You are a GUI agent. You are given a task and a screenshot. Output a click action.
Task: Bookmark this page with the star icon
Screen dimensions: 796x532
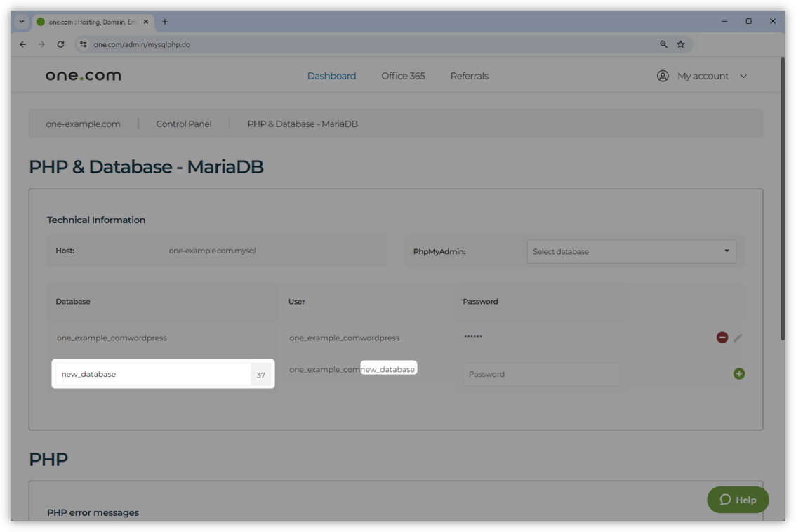point(680,44)
